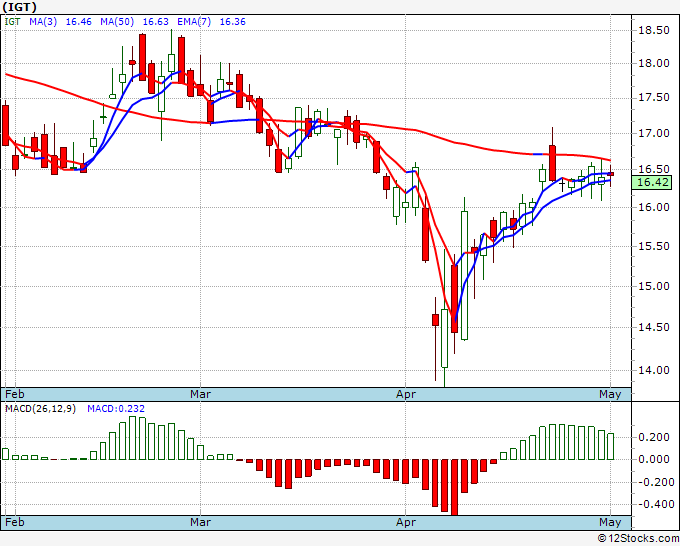Click Apr on the price chart date axis
Viewport: 680px width, 546px height.
click(405, 394)
